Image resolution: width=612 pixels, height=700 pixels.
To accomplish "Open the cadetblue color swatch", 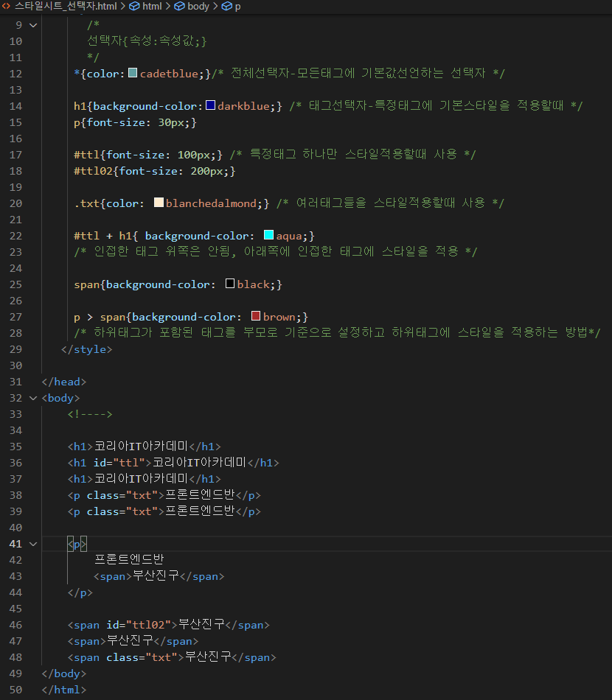I will tap(133, 73).
